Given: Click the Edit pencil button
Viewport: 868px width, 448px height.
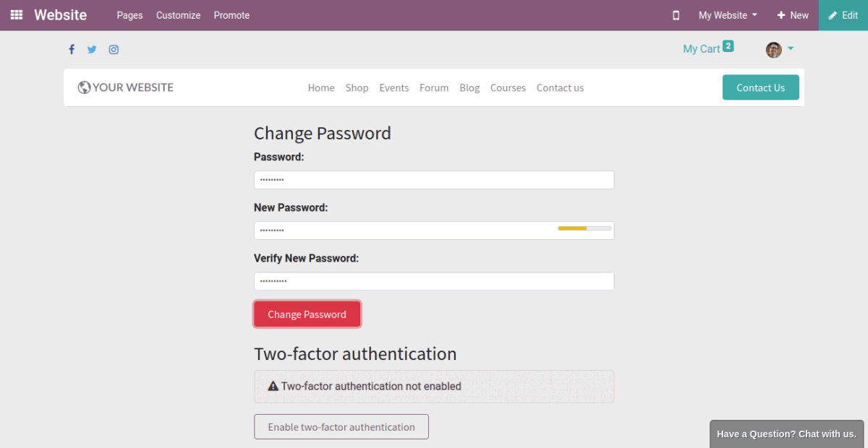Looking at the screenshot, I should point(843,15).
